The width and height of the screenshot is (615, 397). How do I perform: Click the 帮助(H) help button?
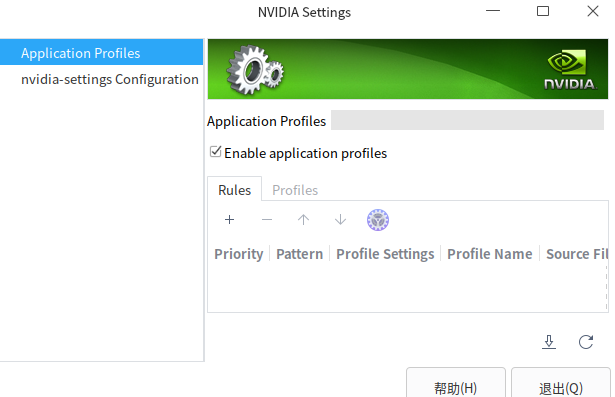(x=456, y=383)
